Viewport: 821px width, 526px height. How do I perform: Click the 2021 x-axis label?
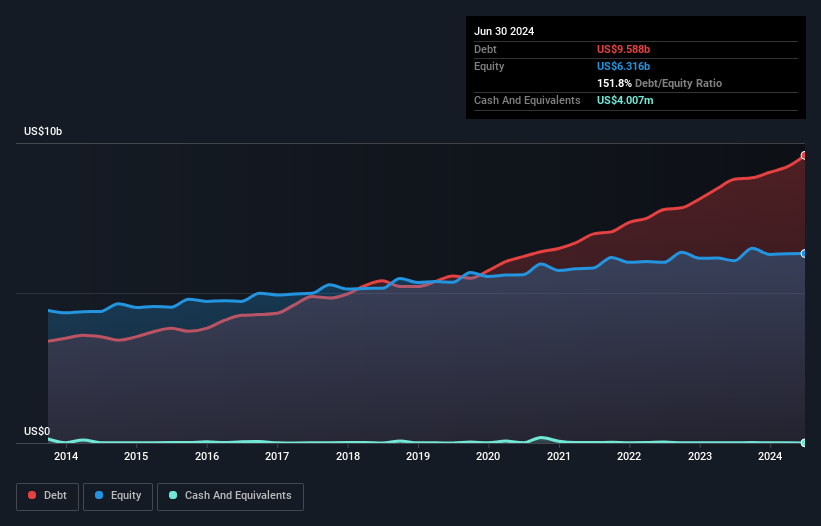(x=559, y=456)
